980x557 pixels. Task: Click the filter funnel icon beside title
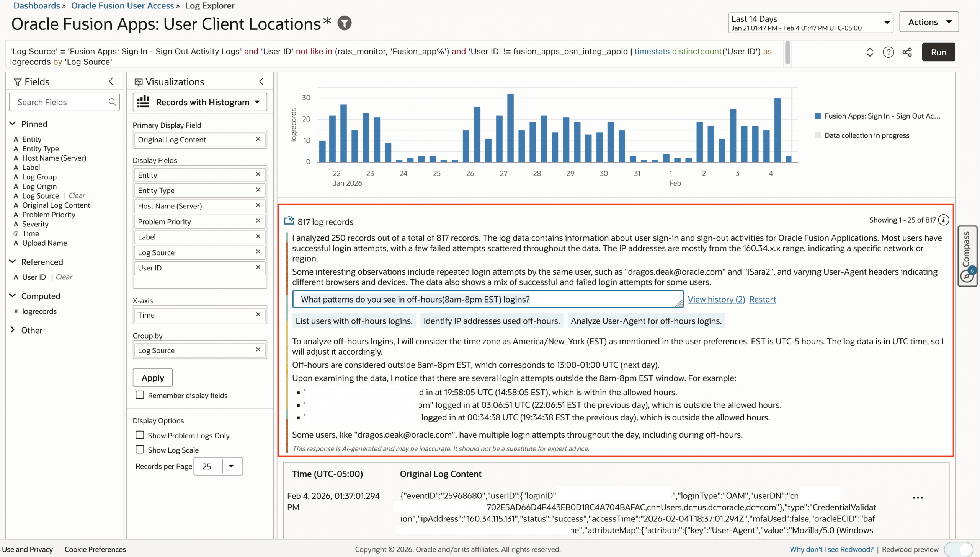(x=344, y=23)
